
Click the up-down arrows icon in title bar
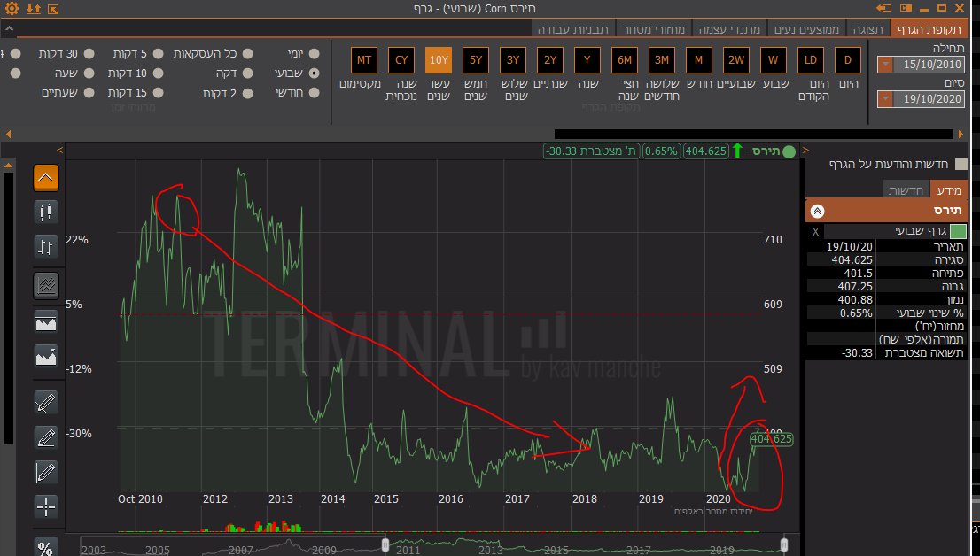pyautogui.click(x=33, y=8)
